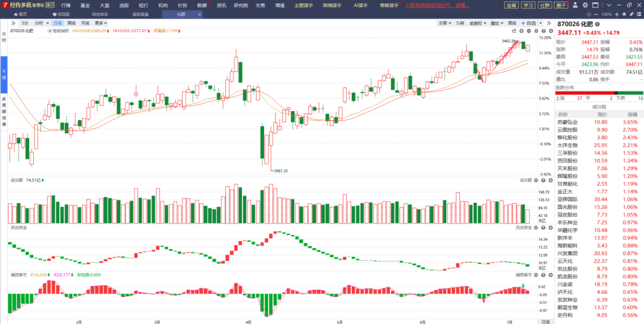Zoom out chart with minus icon
Image resolution: width=644 pixels, height=324 pixels.
coord(529,31)
